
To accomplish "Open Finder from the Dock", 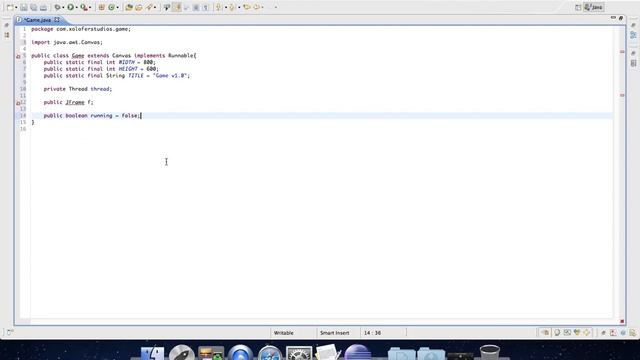I will [x=152, y=353].
